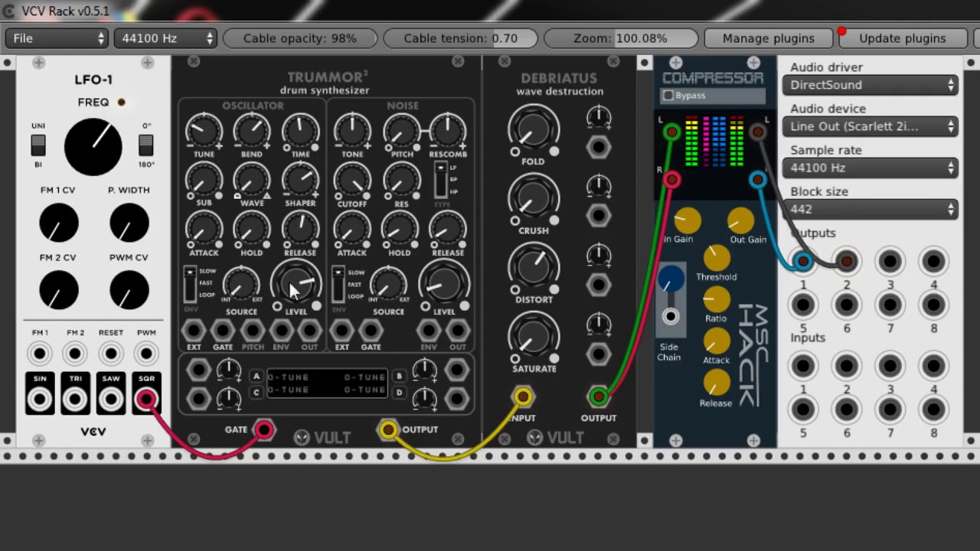Open the Block size 442 dropdown
This screenshot has height=551, width=980.
click(x=871, y=209)
